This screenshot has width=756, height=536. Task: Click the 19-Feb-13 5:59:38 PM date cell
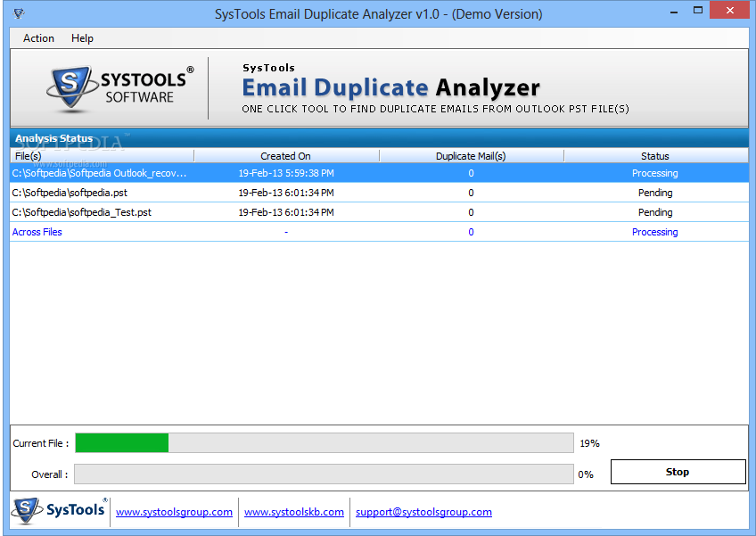(286, 173)
